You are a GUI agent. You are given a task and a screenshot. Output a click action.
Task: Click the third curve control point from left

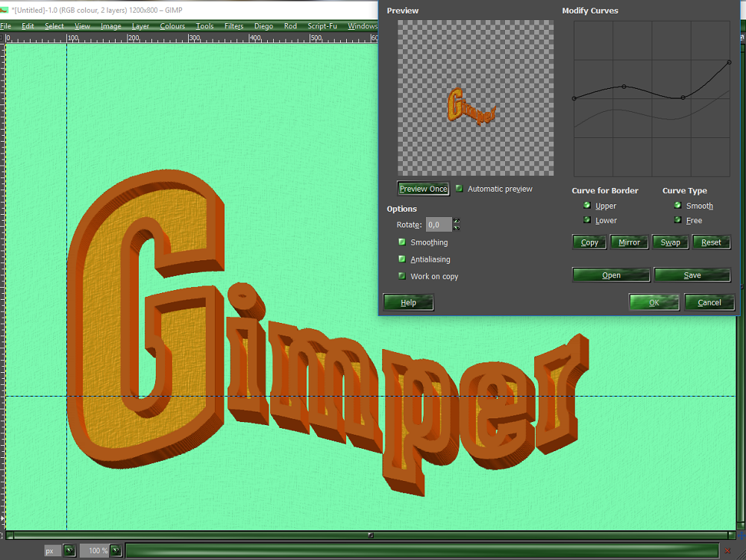pyautogui.click(x=683, y=98)
